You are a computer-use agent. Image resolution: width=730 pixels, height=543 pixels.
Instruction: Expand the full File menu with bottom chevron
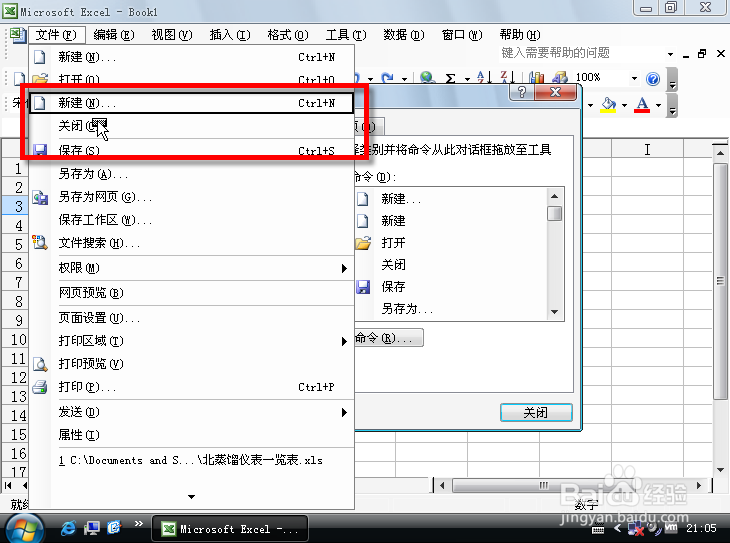[x=191, y=497]
